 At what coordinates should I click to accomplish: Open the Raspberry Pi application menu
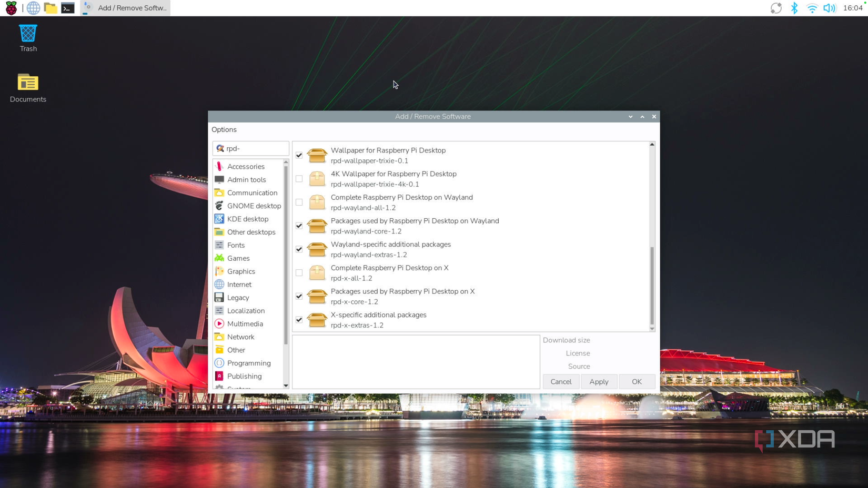click(11, 8)
